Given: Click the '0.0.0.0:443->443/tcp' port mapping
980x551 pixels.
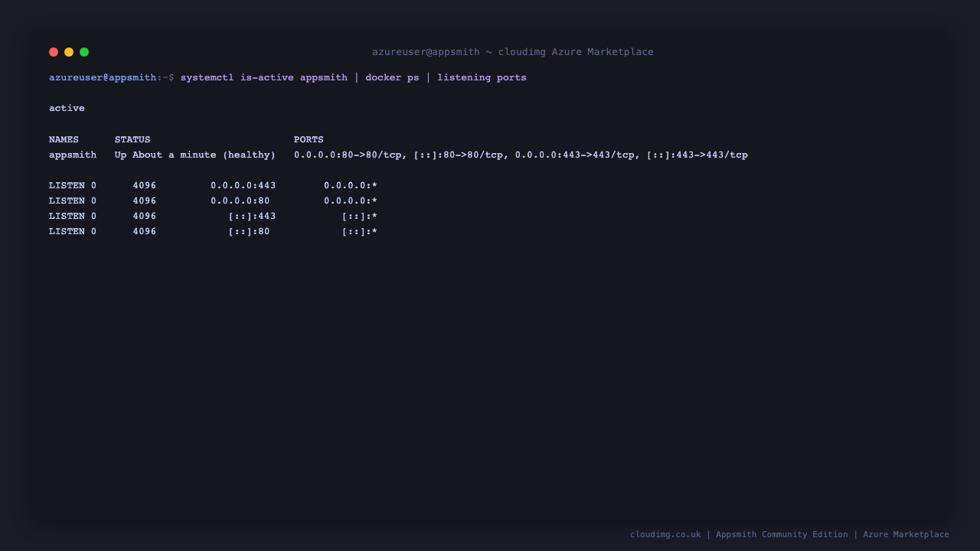Looking at the screenshot, I should point(574,155).
